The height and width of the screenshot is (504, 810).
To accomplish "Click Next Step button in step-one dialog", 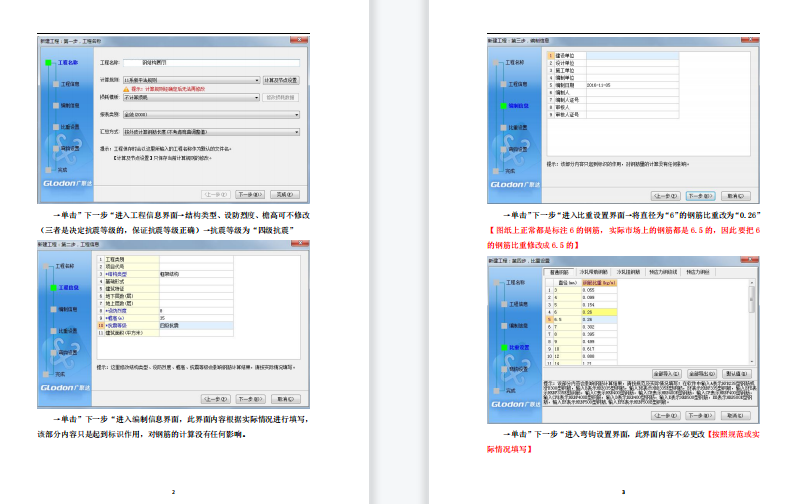I will (251, 195).
